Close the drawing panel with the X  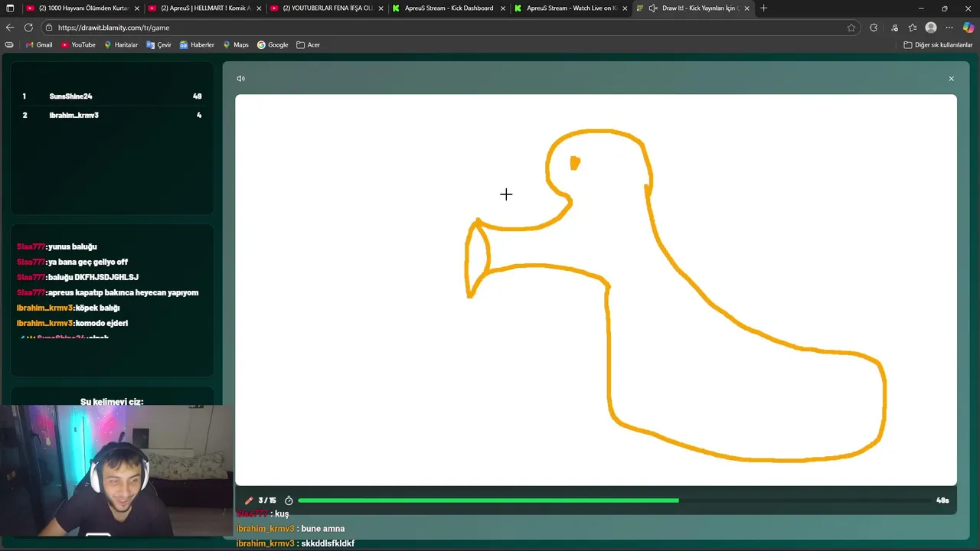click(952, 79)
